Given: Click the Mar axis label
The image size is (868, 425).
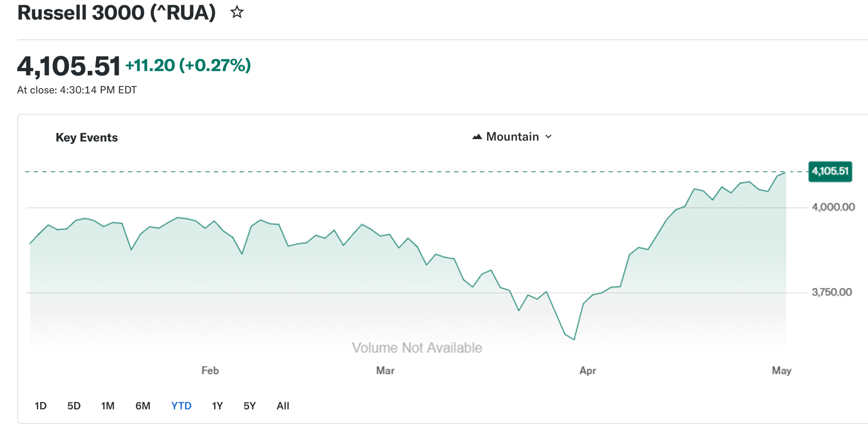Looking at the screenshot, I should (385, 371).
